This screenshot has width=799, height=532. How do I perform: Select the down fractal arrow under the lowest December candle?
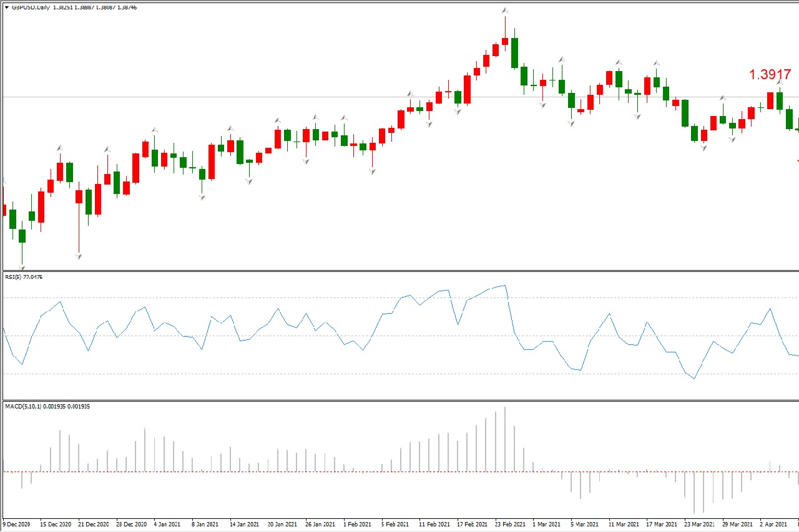(22, 268)
